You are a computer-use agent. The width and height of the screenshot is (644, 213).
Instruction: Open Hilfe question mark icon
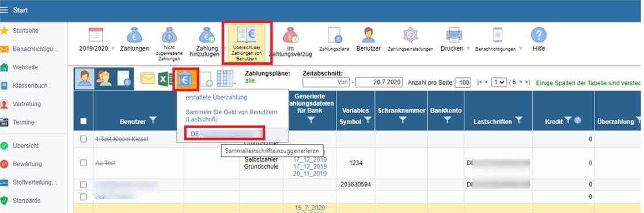(539, 35)
